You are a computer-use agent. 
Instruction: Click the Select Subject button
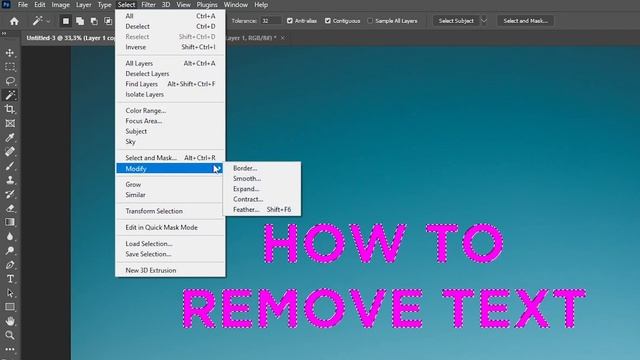(456, 21)
